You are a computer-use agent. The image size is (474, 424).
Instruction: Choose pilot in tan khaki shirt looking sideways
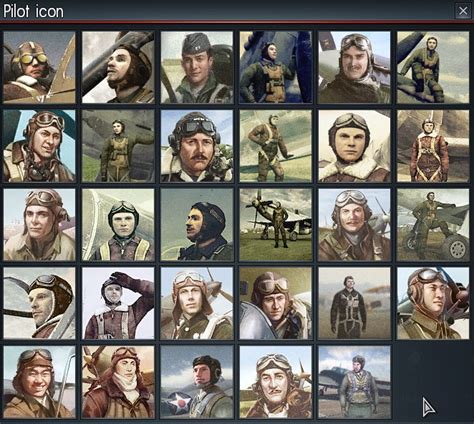click(39, 225)
